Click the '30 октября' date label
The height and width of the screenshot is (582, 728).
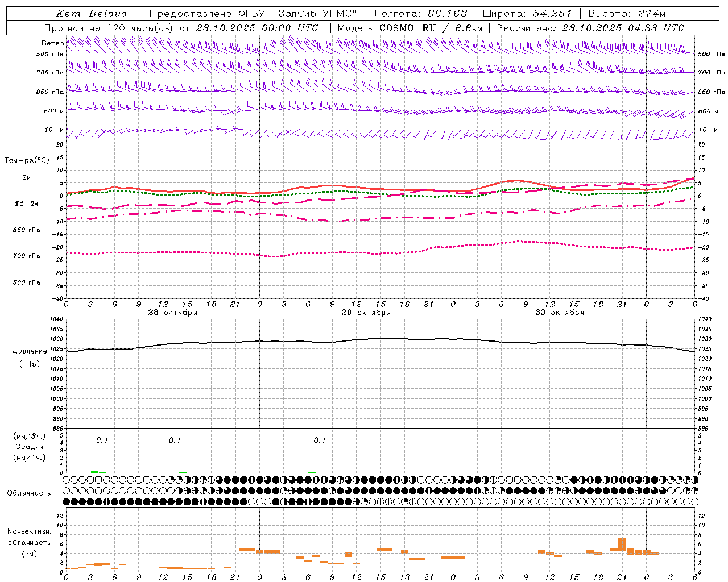point(560,313)
